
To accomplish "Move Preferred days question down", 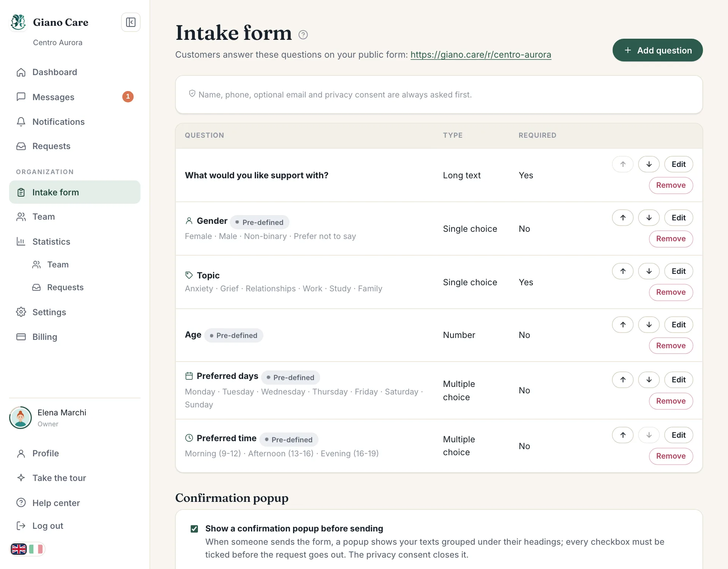I will (x=649, y=380).
